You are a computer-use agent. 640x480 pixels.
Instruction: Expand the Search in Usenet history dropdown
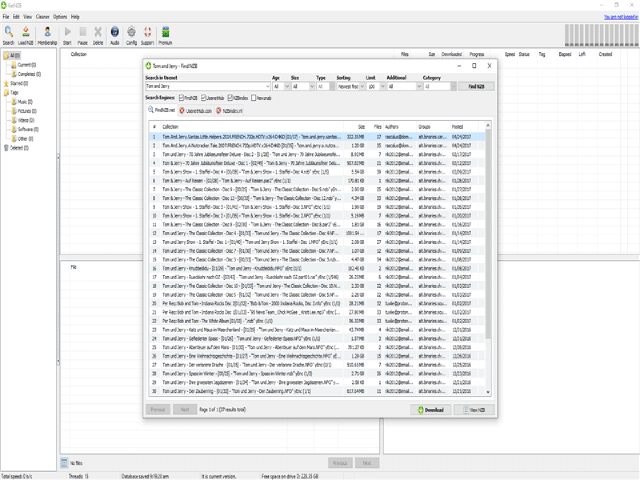point(267,87)
